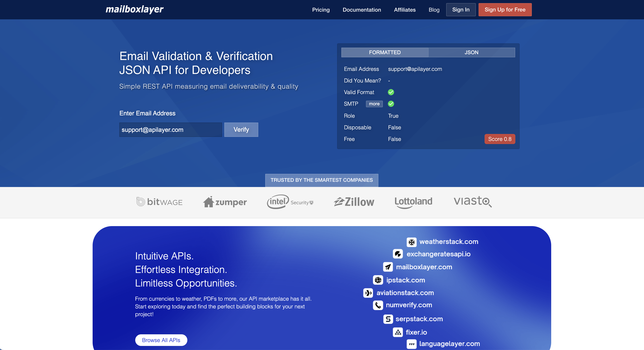Focus the email address input field
Image resolution: width=644 pixels, height=350 pixels.
(170, 130)
